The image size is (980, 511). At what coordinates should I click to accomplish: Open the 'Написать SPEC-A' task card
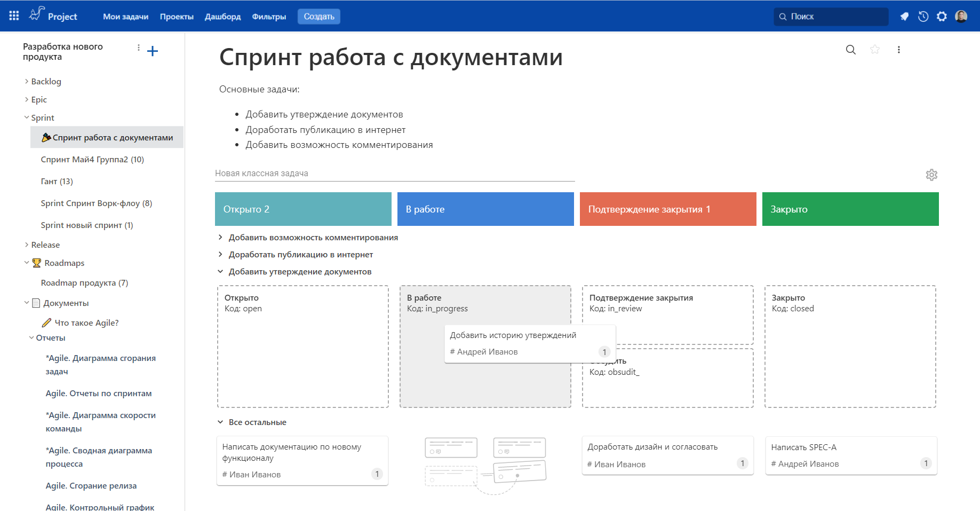point(851,455)
